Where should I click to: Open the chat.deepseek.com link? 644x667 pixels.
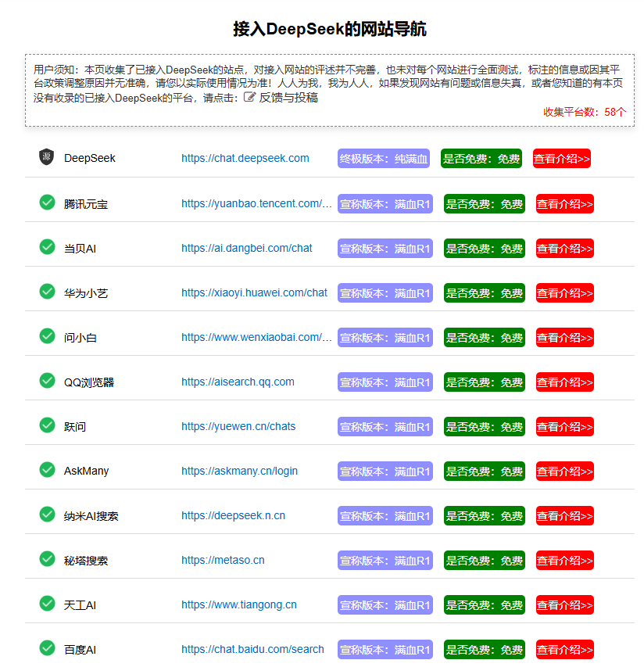(x=245, y=158)
